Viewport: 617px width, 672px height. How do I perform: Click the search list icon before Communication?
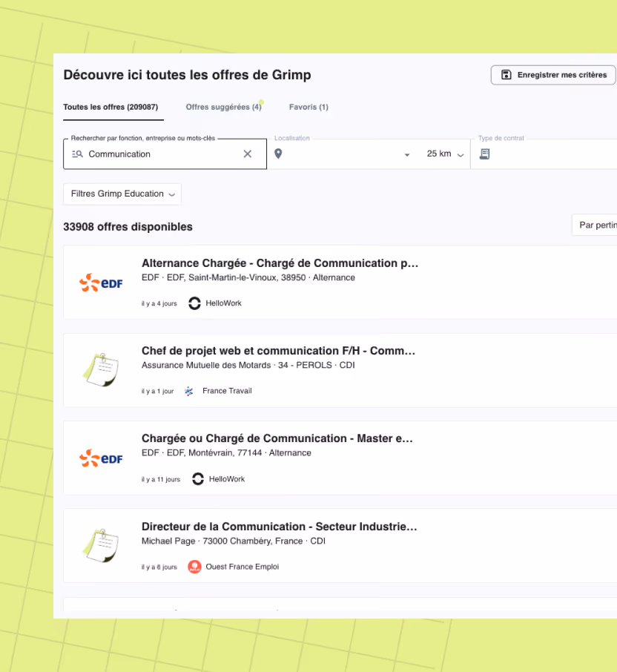tap(77, 154)
